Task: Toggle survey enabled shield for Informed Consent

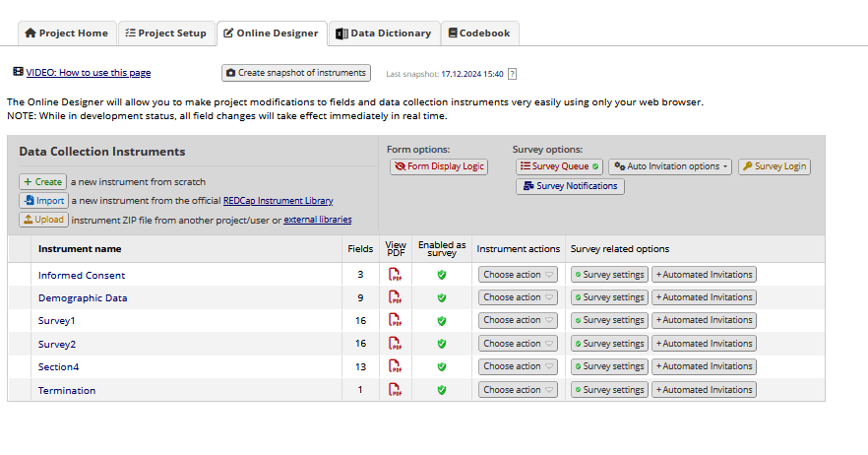Action: 442,275
